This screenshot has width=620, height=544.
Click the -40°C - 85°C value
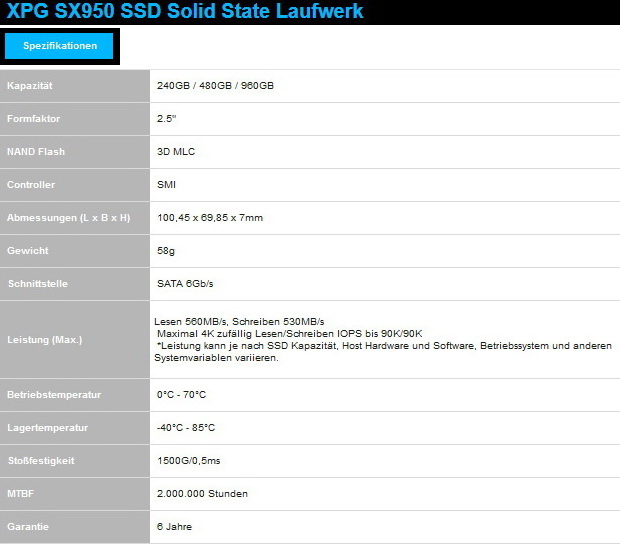[186, 428]
